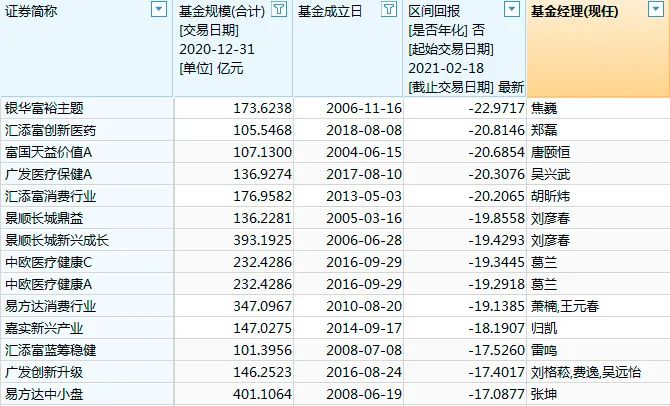670x406 pixels.
Task: Select the 区间回报 header label
Action: (x=434, y=11)
